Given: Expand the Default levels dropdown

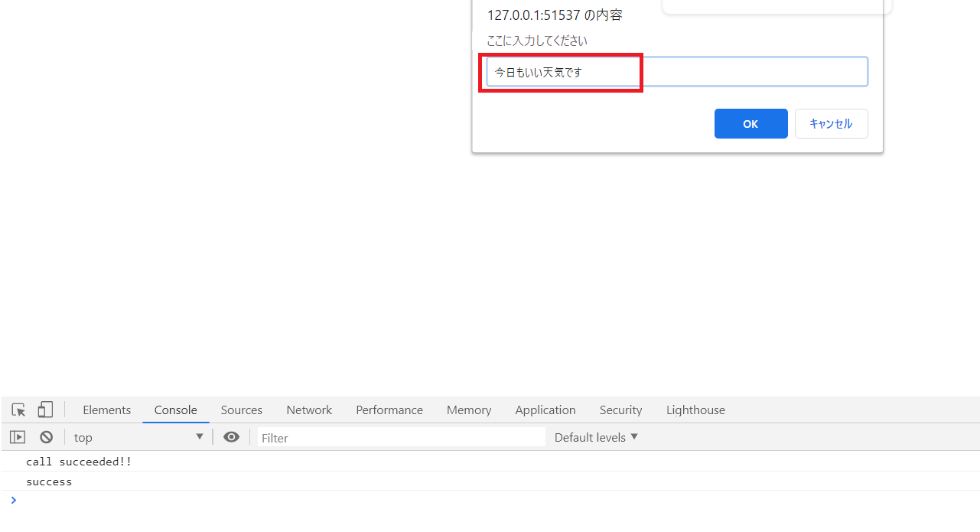Looking at the screenshot, I should 596,437.
